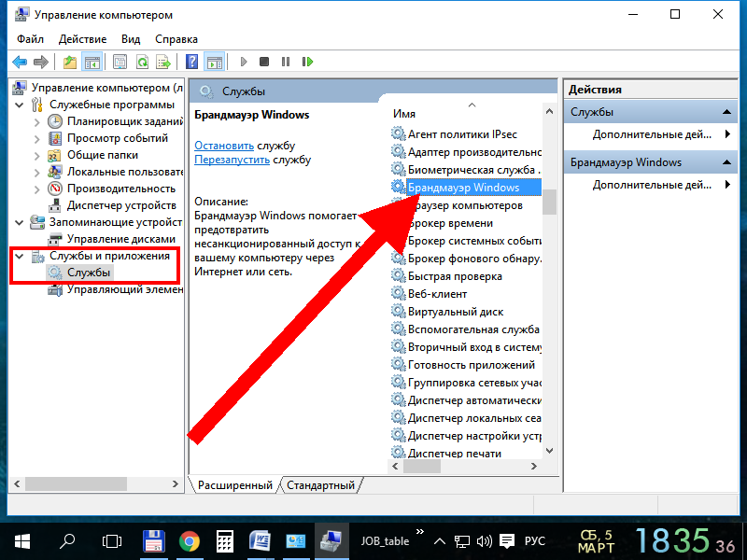Click the Export list toolbar icon
The width and height of the screenshot is (747, 560).
pyautogui.click(x=163, y=63)
